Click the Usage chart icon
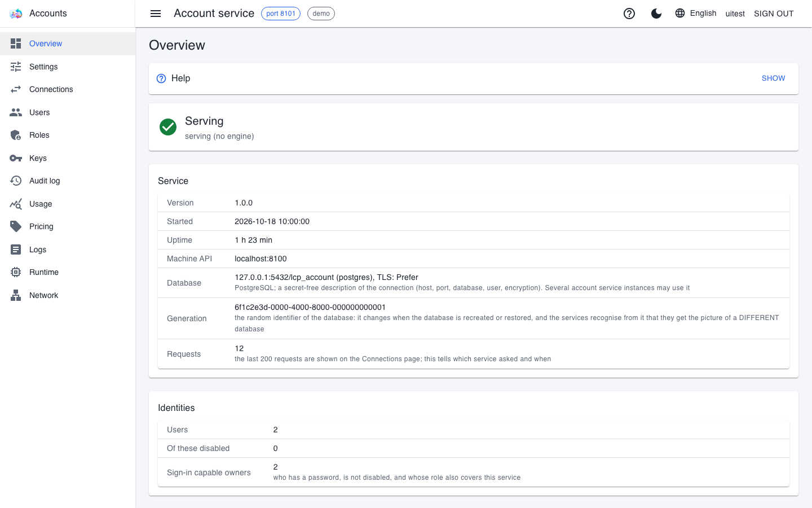This screenshot has width=812, height=508. [16, 204]
